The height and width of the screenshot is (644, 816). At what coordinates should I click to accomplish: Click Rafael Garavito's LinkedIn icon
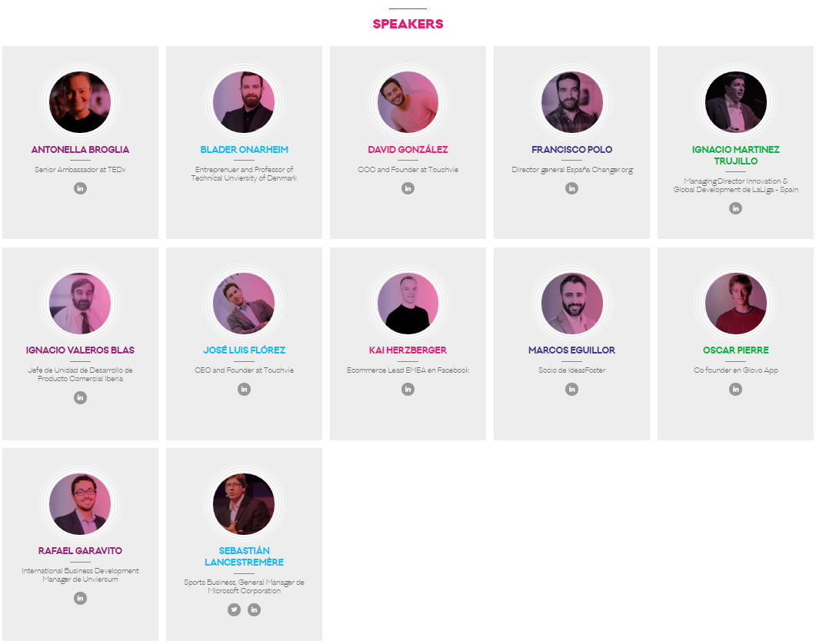pos(80,598)
